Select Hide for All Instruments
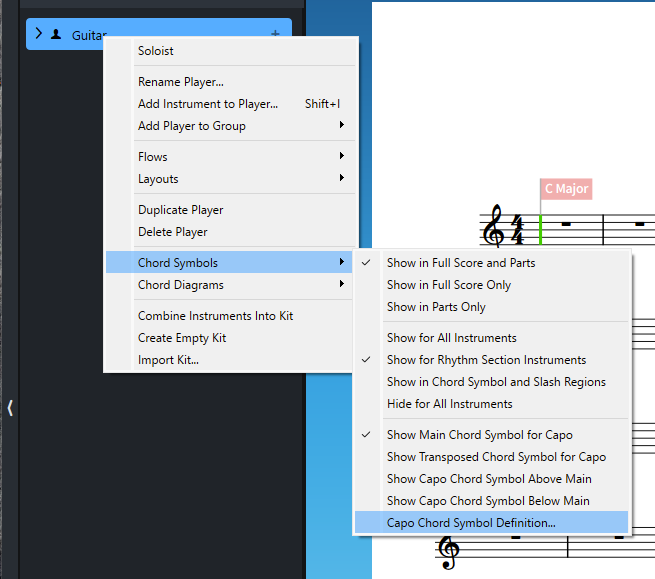655x579 pixels. click(x=491, y=404)
